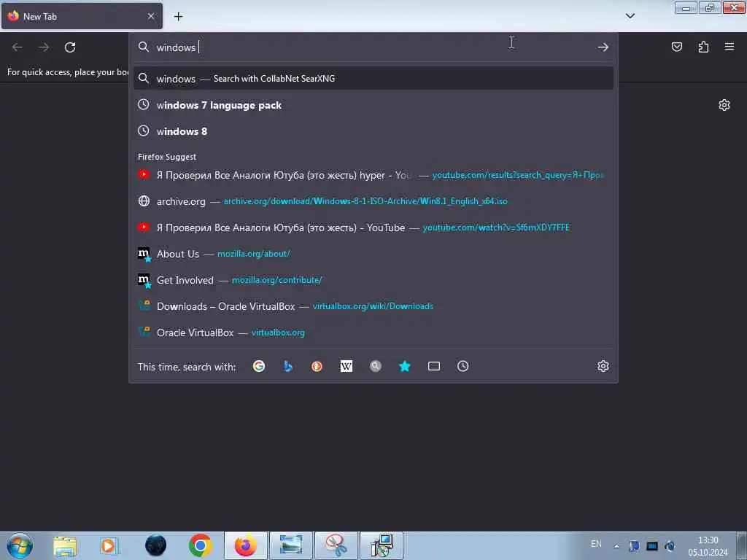747x560 pixels.
Task: Select 'windows — Search with CollabNet SearXNG'
Action: (x=373, y=79)
